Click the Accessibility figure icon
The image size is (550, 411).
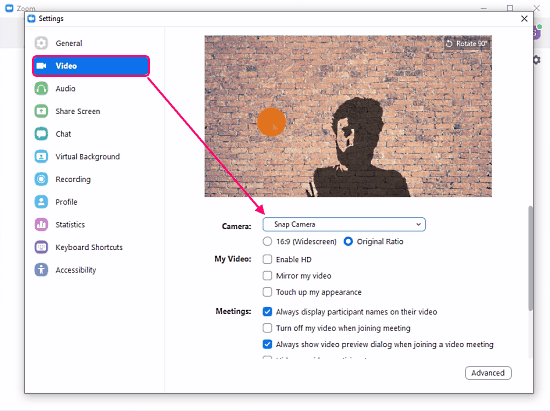click(x=41, y=270)
